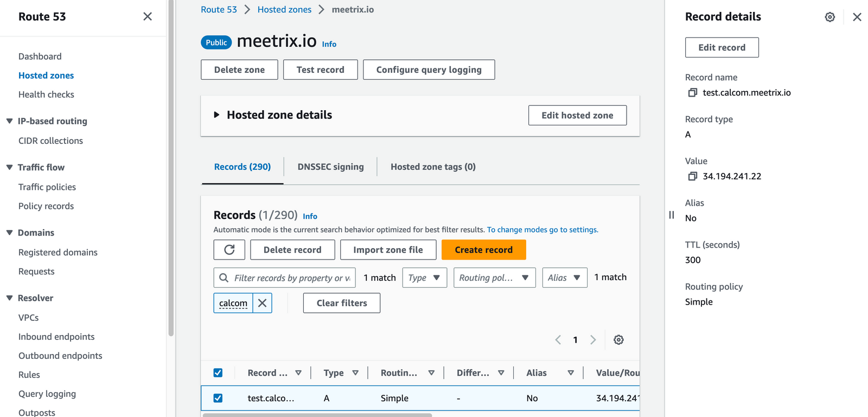868x417 pixels.
Task: Click the Test record button
Action: (321, 69)
